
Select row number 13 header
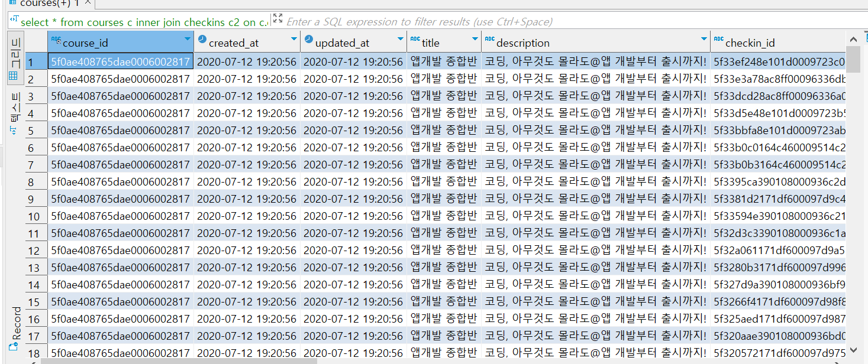coord(36,268)
